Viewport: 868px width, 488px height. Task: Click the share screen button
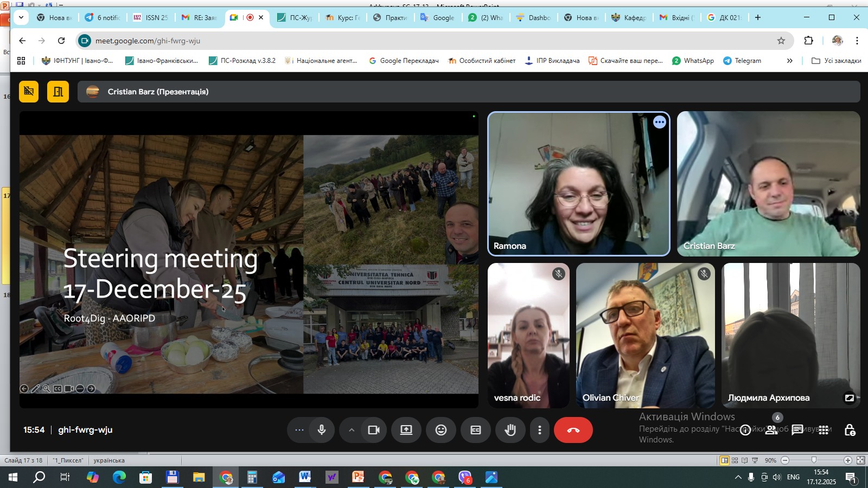point(406,430)
